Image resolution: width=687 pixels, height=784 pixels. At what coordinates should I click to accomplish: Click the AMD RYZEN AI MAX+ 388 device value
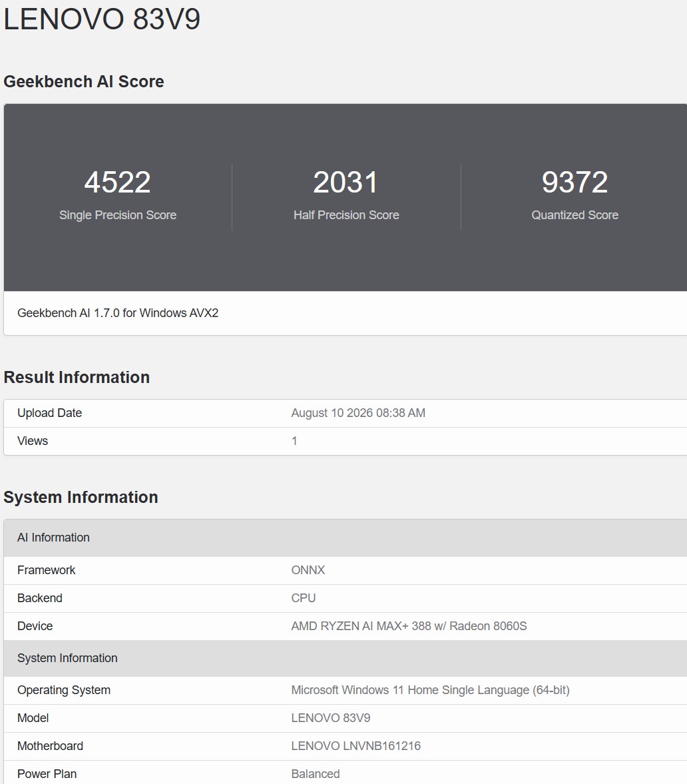pos(409,626)
